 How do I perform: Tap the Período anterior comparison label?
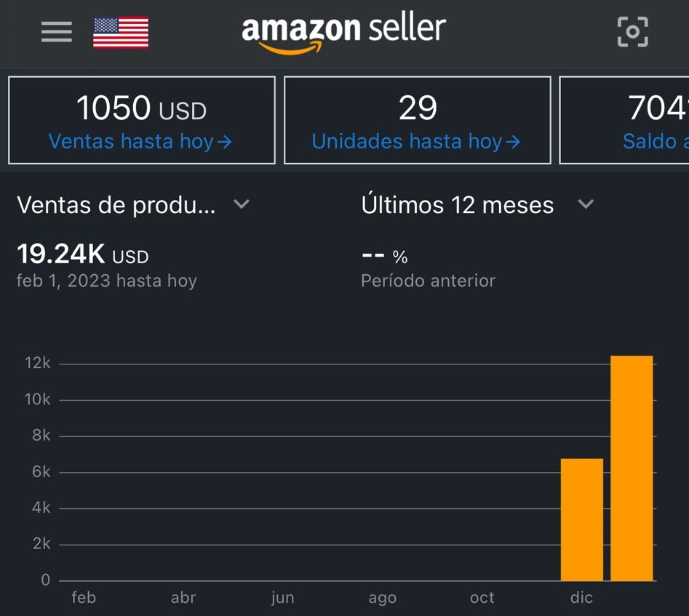point(428,281)
